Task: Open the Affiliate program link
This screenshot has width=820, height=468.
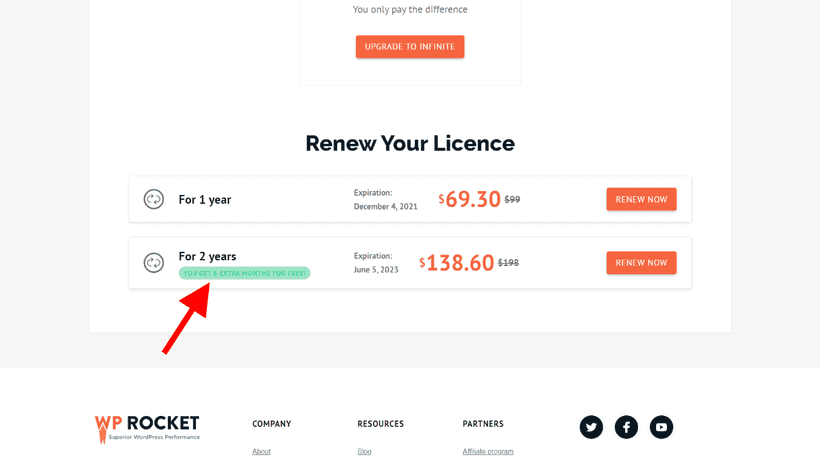Action: pyautogui.click(x=488, y=452)
